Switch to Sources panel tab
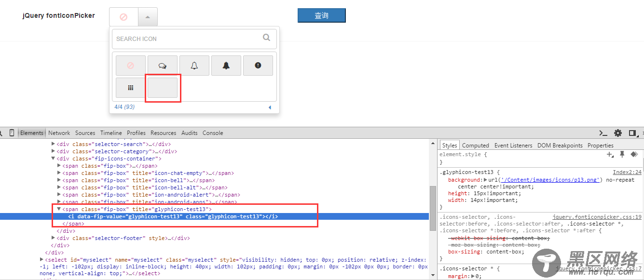This screenshot has width=644, height=280. tap(85, 133)
